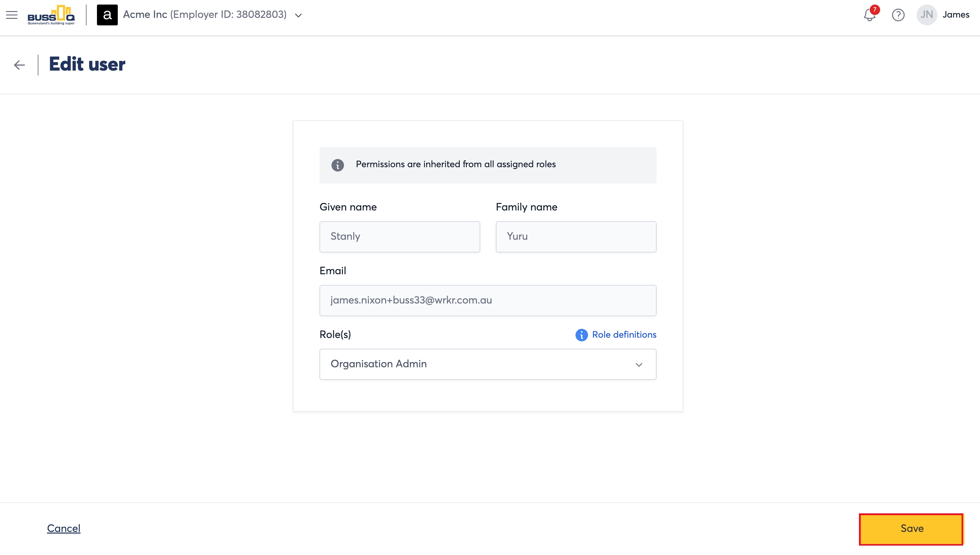Open the hamburger navigation menu

[12, 15]
